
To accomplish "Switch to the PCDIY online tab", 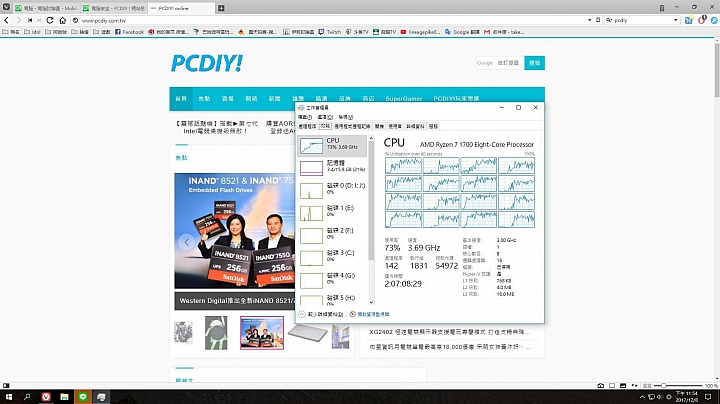I will coord(180,8).
